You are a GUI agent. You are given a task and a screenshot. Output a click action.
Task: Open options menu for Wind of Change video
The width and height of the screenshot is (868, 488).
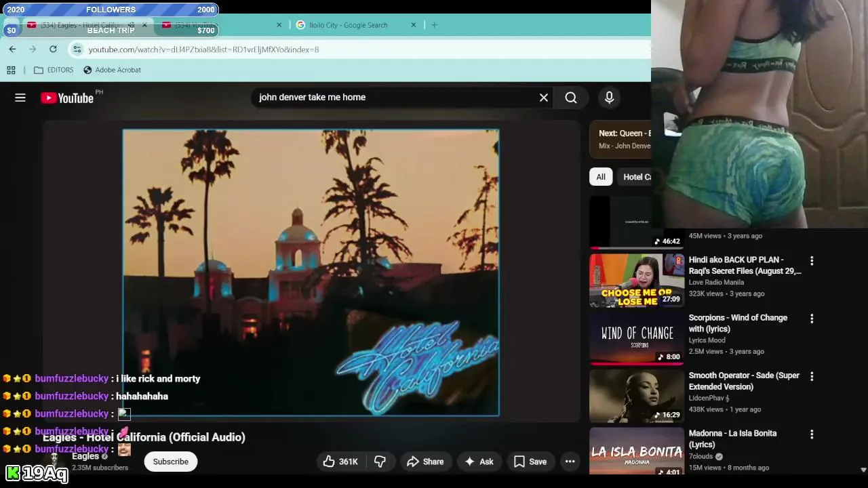coord(812,319)
